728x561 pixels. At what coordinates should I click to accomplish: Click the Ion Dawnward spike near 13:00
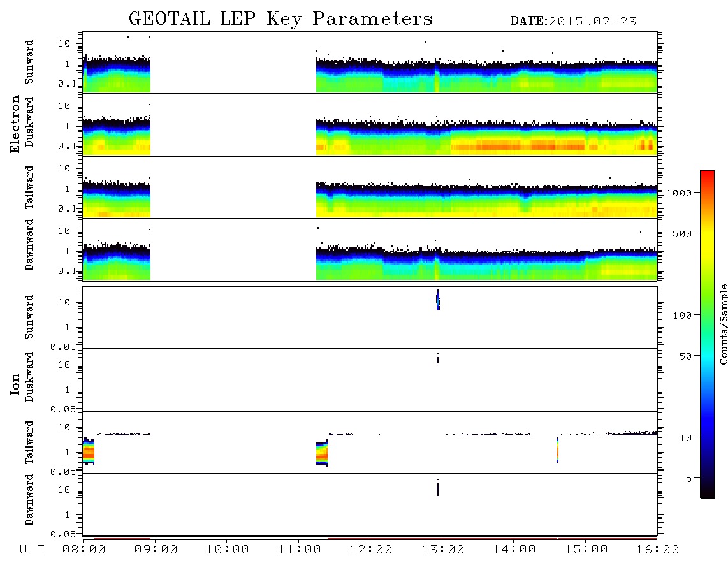tap(438, 488)
